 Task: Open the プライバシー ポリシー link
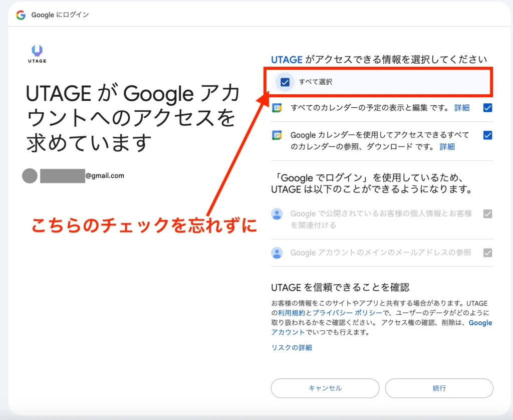[x=348, y=313]
